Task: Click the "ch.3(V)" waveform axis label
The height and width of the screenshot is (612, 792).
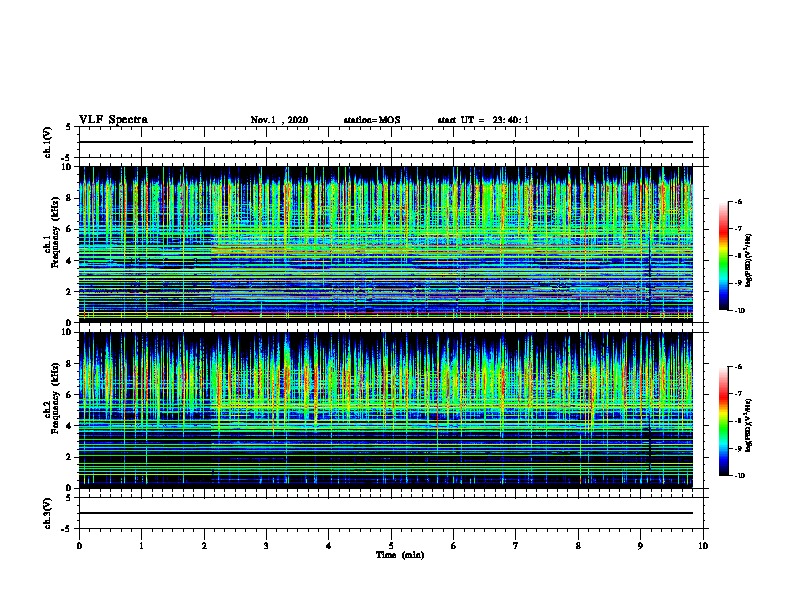Action: [47, 513]
